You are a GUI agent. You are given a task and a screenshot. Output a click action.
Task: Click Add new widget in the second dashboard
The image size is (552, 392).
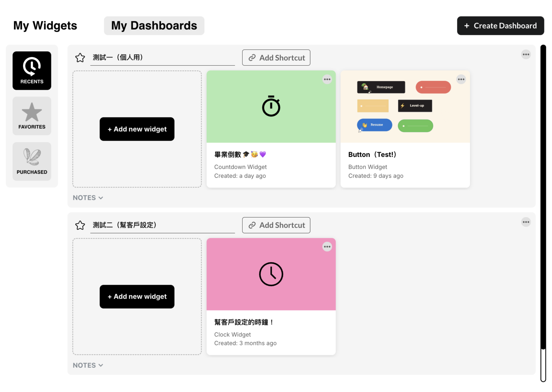(x=137, y=297)
